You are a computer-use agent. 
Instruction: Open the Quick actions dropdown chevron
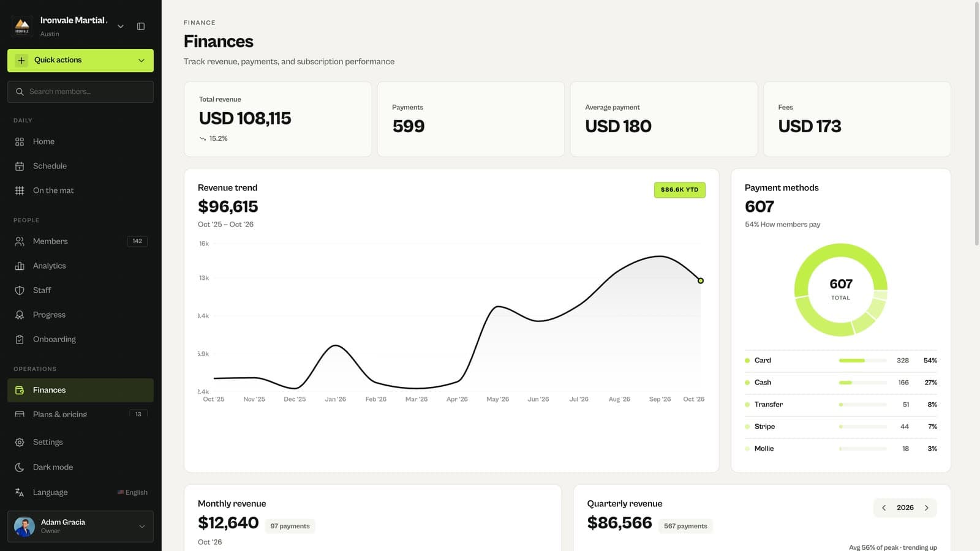[141, 61]
